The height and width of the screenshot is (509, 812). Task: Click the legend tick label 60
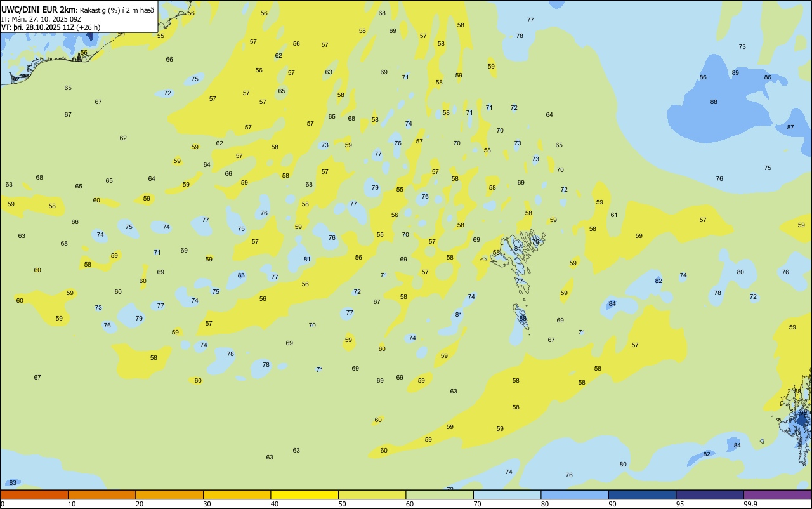pos(410,504)
